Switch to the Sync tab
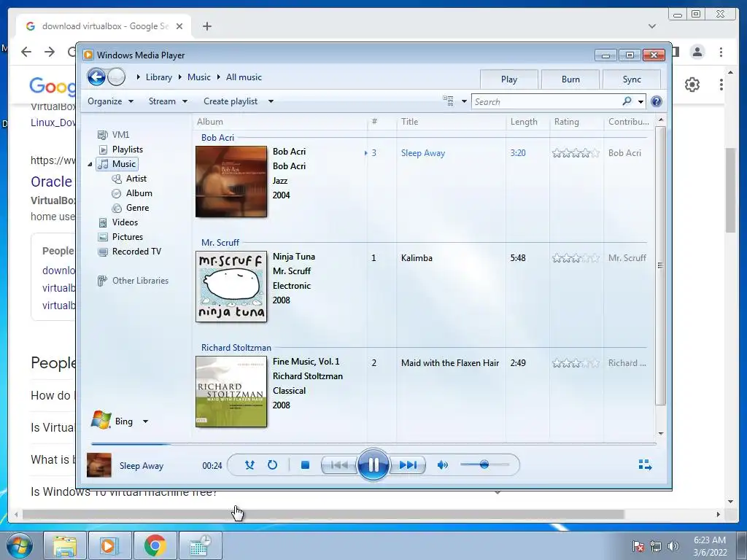 click(x=632, y=79)
